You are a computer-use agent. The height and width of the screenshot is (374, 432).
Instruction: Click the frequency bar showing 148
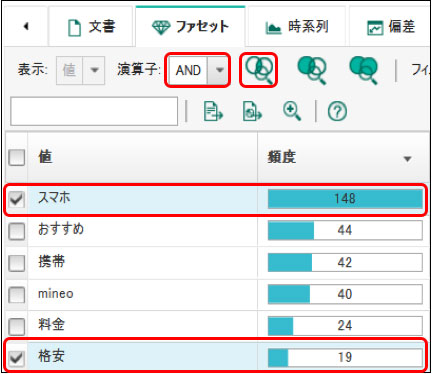click(345, 199)
